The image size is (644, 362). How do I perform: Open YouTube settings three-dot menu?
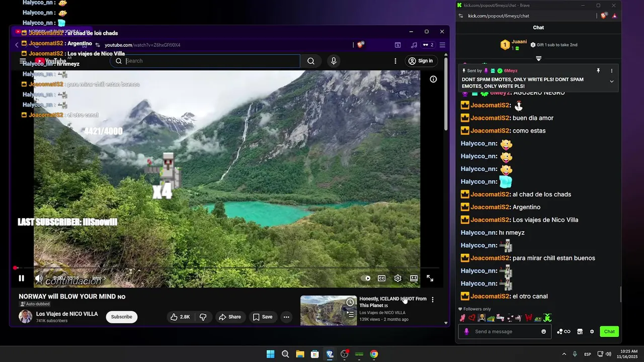point(395,61)
